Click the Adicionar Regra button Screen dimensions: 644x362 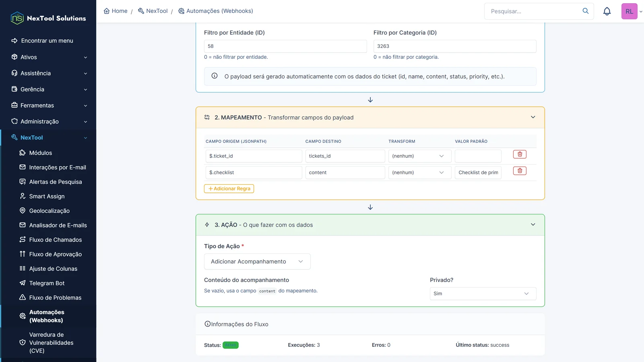click(229, 189)
